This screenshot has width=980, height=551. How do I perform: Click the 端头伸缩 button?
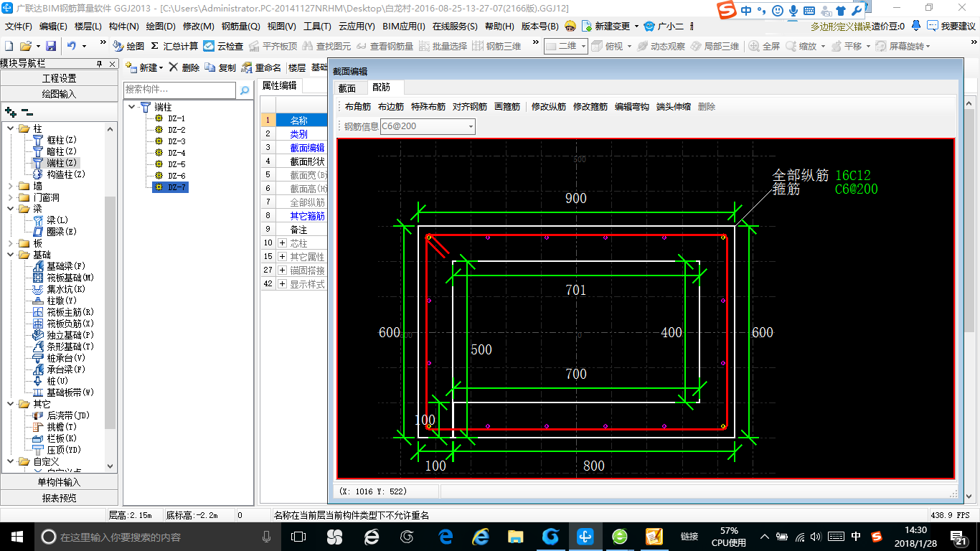[x=674, y=107]
